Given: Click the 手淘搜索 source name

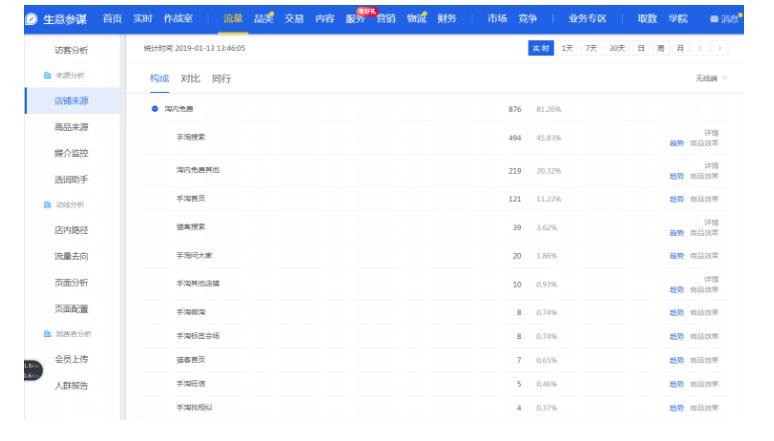Looking at the screenshot, I should [191, 137].
